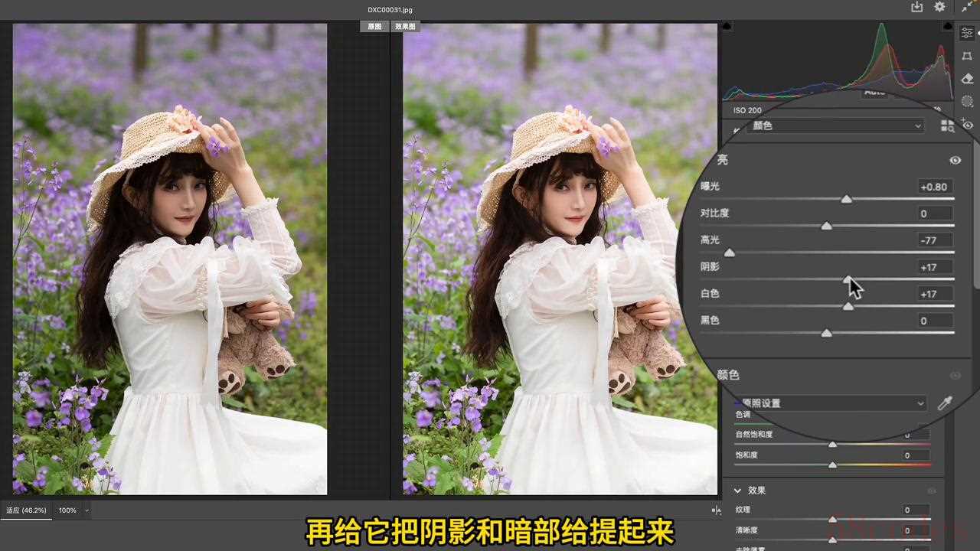Screen dimensions: 980x551
Task: Click the 白色 value field +17
Action: pyautogui.click(x=935, y=294)
